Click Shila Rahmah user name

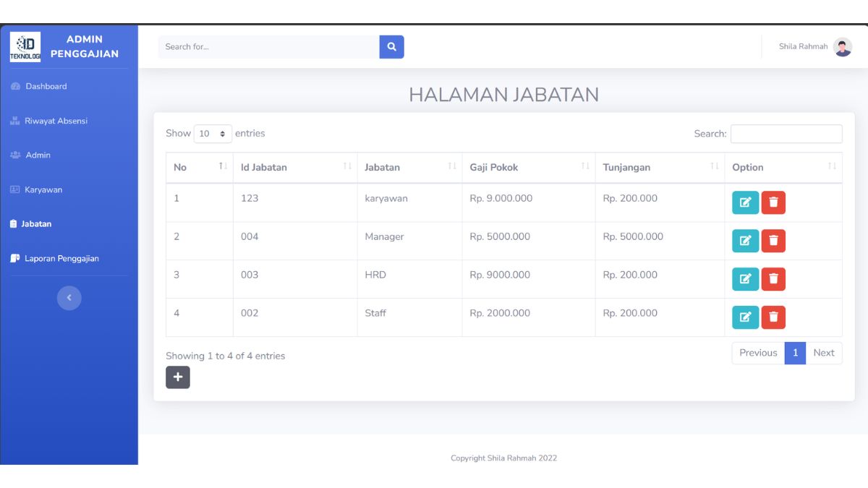coord(803,47)
